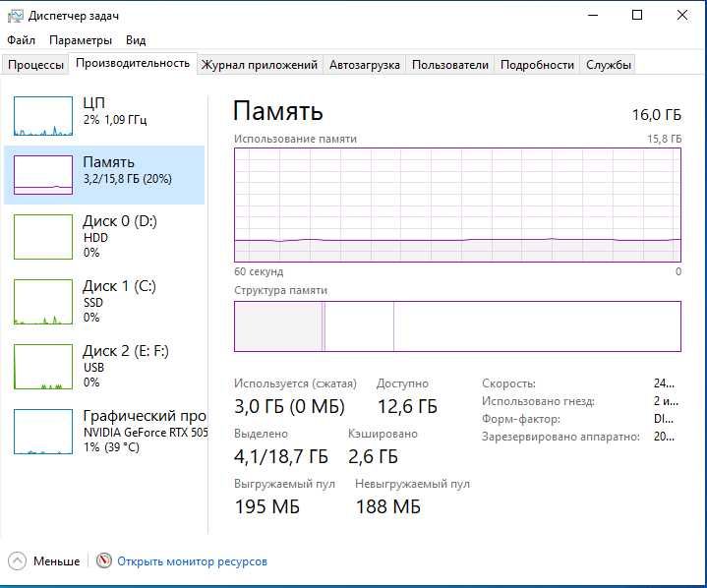Select Диск 0 (D:) HDD entry

coord(104,237)
